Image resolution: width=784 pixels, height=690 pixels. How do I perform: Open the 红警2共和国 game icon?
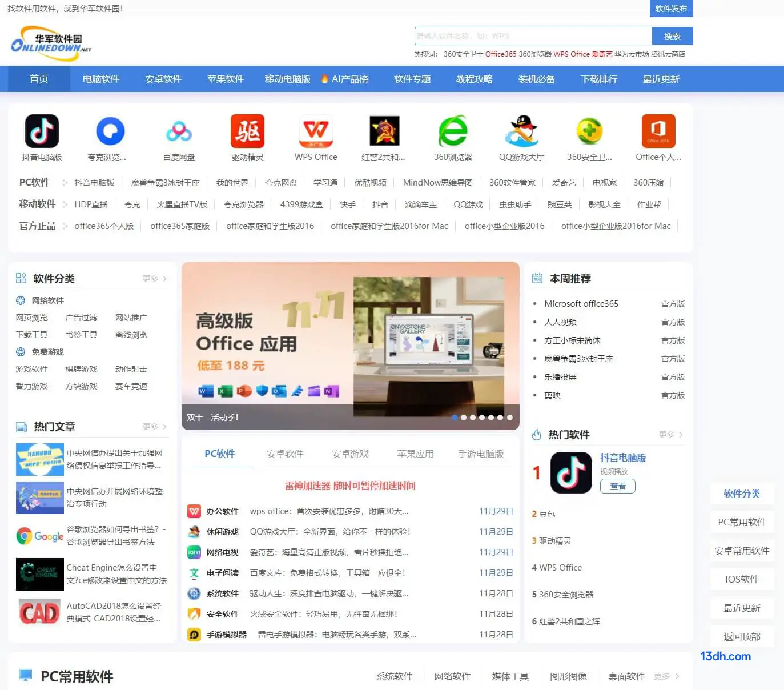(x=384, y=131)
